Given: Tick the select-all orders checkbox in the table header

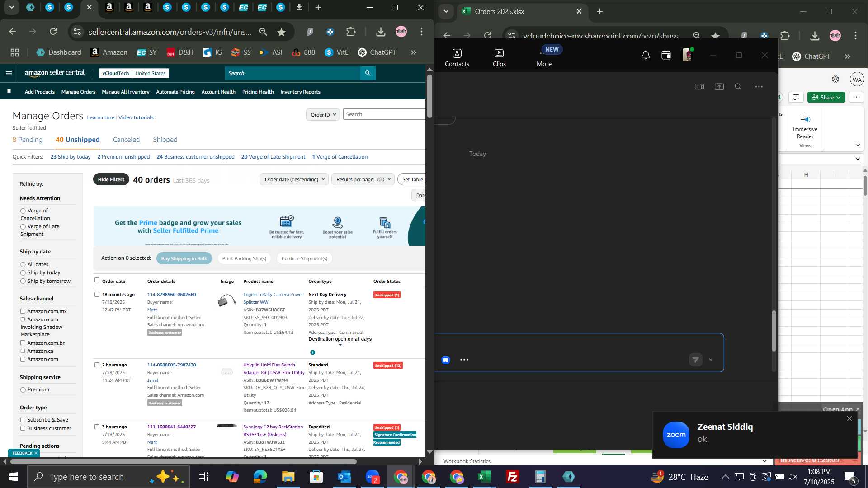Looking at the screenshot, I should (x=97, y=280).
